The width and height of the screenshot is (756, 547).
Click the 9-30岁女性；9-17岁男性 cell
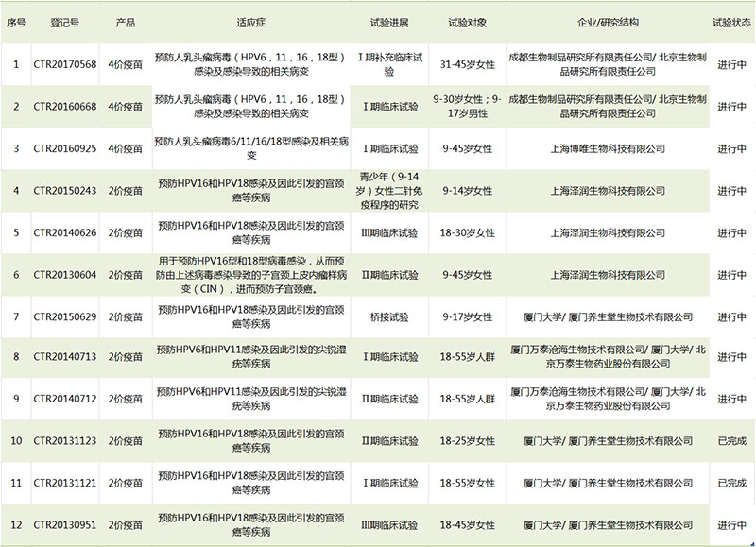click(x=467, y=107)
